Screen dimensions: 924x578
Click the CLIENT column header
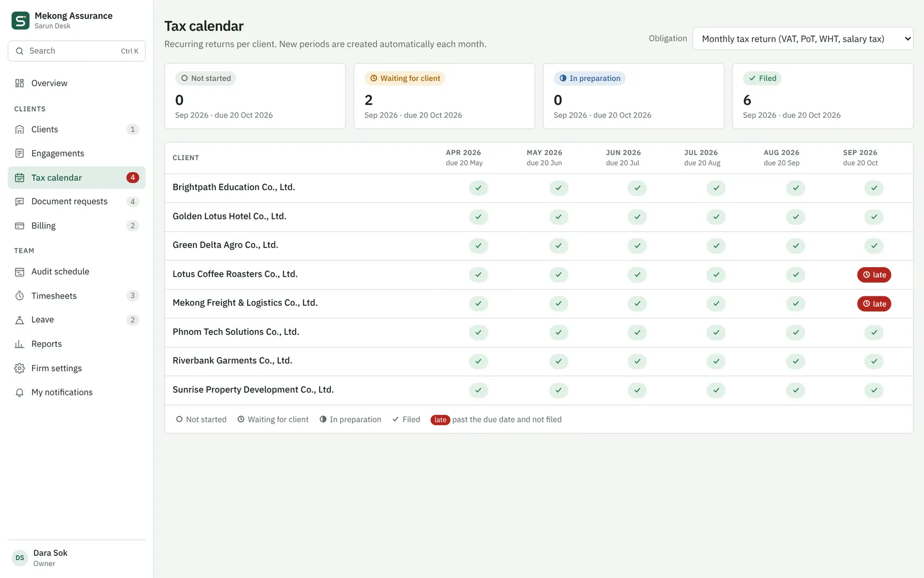coord(186,158)
